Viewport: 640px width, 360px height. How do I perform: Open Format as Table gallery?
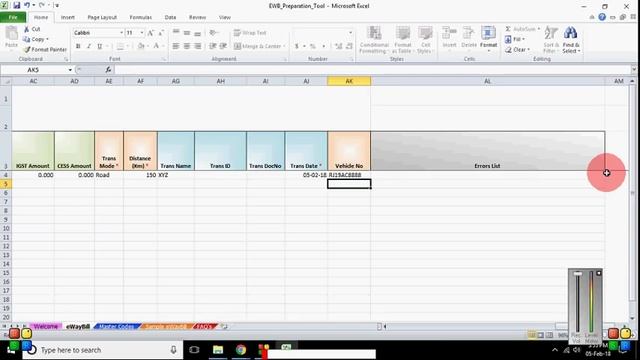tap(402, 39)
